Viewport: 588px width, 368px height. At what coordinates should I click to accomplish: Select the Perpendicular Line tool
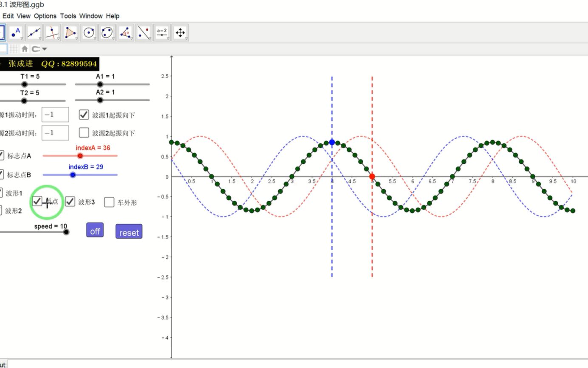[53, 32]
